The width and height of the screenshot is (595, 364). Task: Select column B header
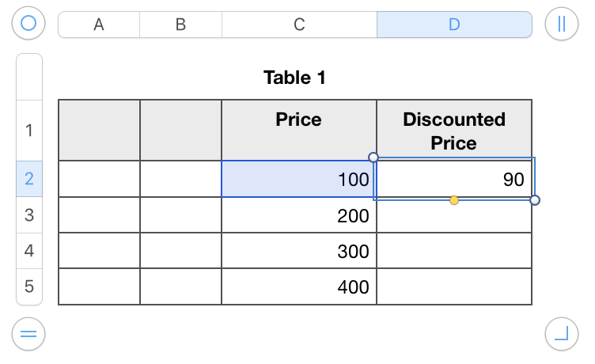coord(180,25)
